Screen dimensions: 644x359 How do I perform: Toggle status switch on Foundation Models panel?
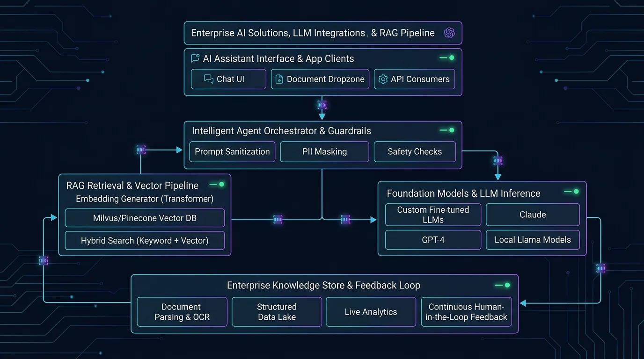tap(571, 191)
